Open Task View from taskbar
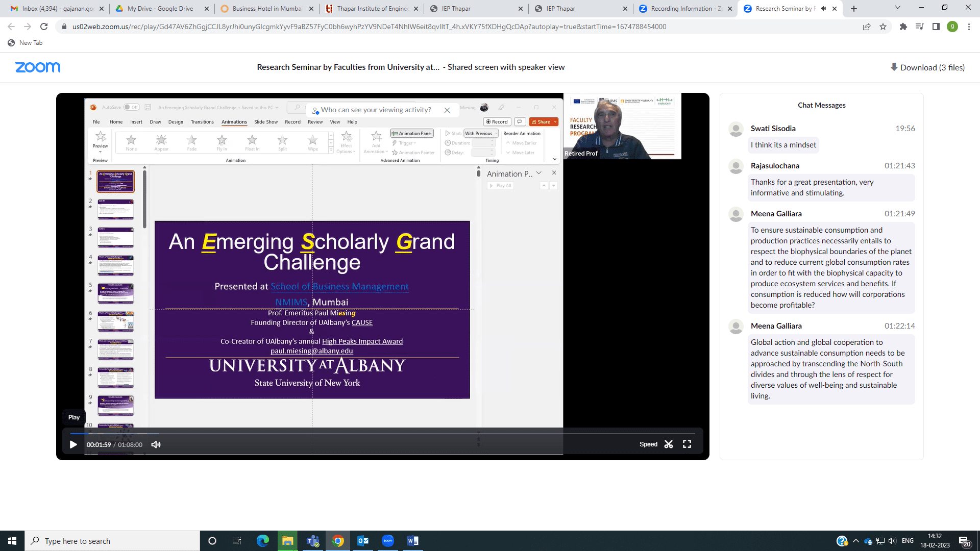The width and height of the screenshot is (980, 551). [x=236, y=541]
